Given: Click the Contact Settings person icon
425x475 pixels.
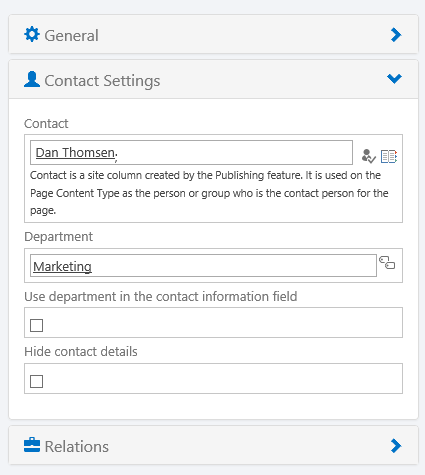Looking at the screenshot, I should pyautogui.click(x=32, y=79).
